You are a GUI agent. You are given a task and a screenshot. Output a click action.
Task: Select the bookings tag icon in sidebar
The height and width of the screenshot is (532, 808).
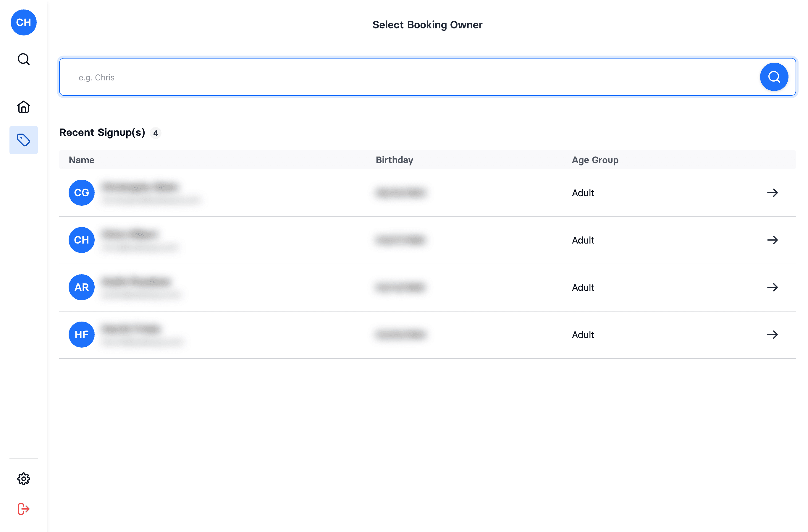23,140
